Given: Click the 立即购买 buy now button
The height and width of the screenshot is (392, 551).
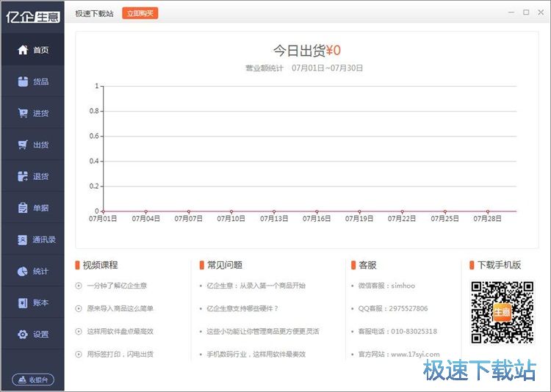Looking at the screenshot, I should tap(140, 13).
